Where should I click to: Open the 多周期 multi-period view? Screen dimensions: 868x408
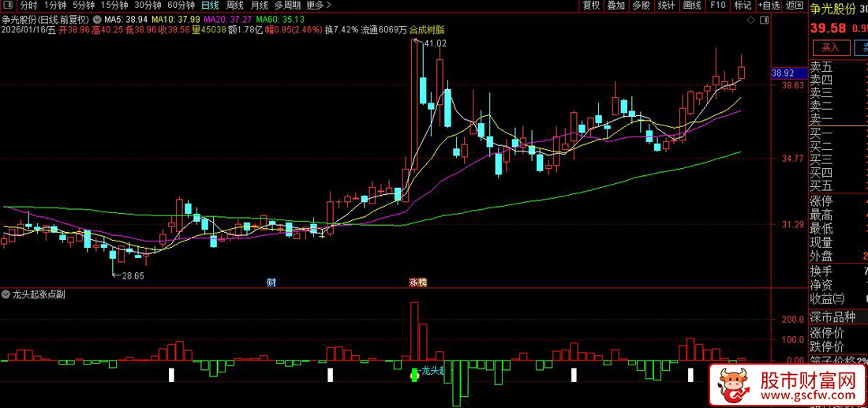[288, 6]
